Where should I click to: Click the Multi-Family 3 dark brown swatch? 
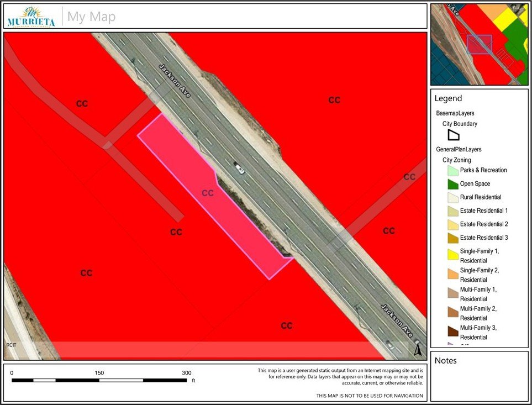(453, 331)
